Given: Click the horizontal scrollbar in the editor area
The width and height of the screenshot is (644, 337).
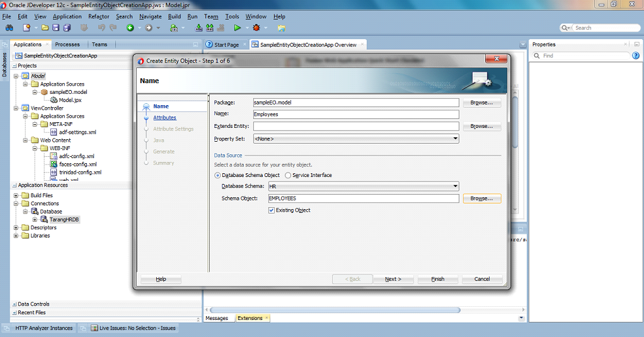Looking at the screenshot, I should pyautogui.click(x=335, y=310).
